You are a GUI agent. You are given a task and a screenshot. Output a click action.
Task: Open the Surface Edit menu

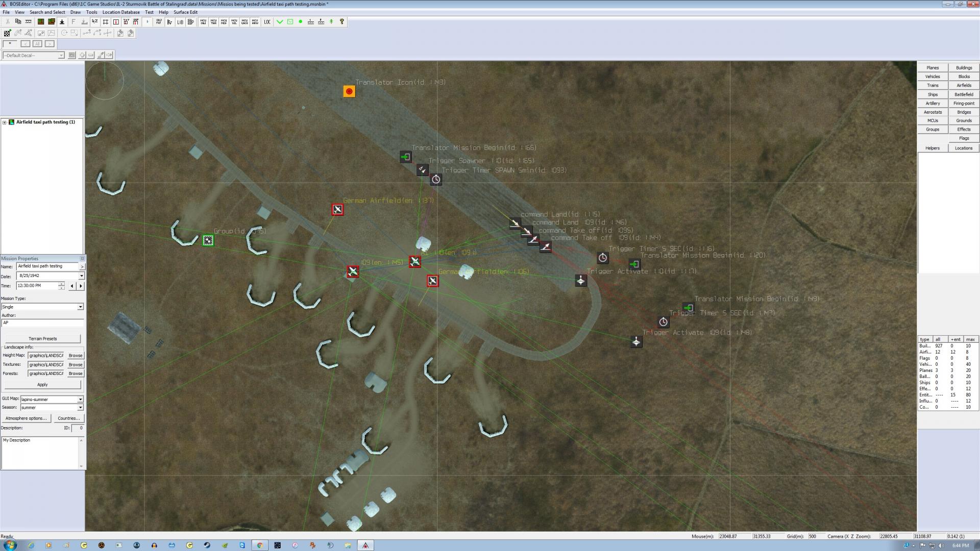185,12
